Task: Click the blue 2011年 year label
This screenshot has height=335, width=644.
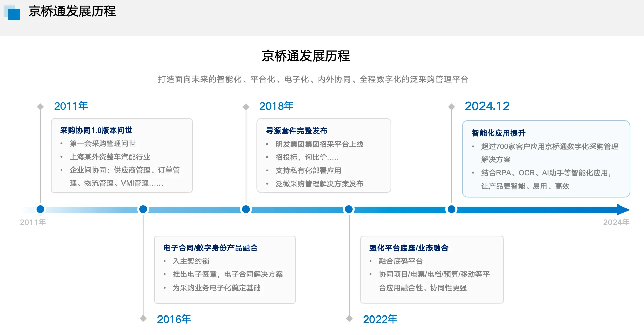Action: (x=71, y=106)
